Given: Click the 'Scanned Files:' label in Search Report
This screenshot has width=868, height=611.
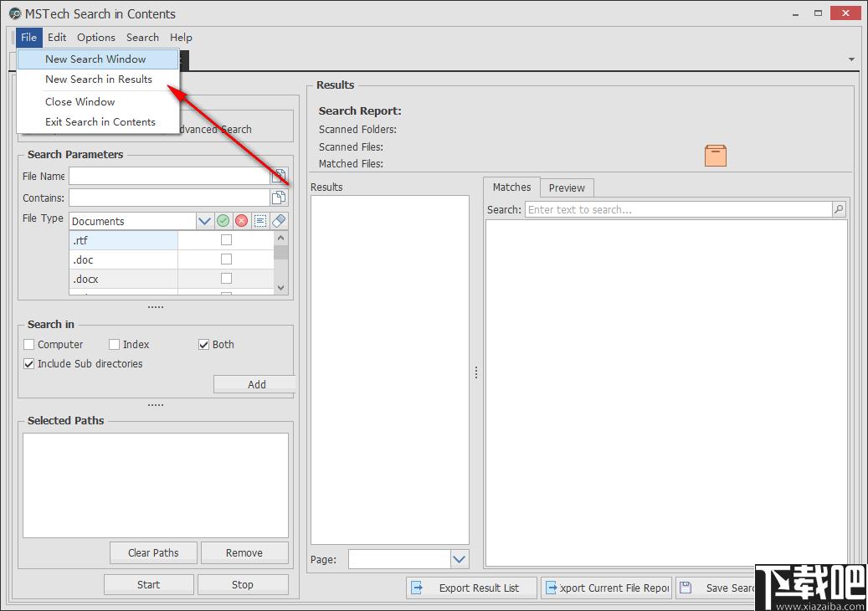Looking at the screenshot, I should coord(351,146).
